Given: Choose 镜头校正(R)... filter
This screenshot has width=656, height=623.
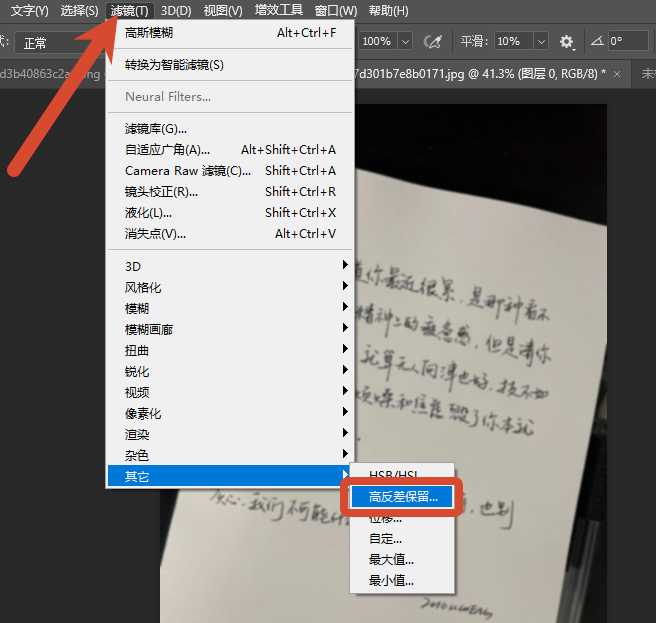Looking at the screenshot, I should [x=230, y=192].
